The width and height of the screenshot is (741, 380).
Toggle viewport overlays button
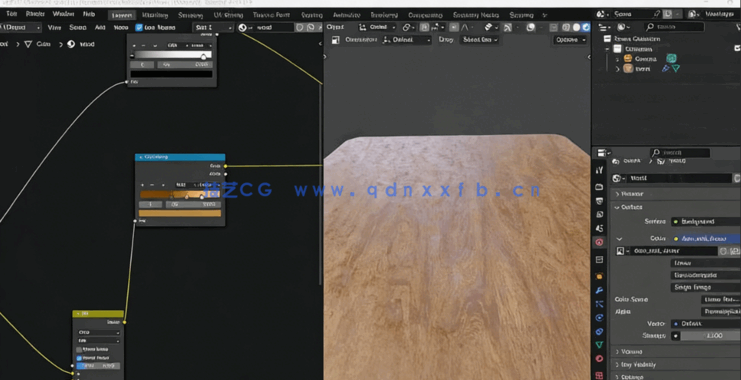click(531, 27)
